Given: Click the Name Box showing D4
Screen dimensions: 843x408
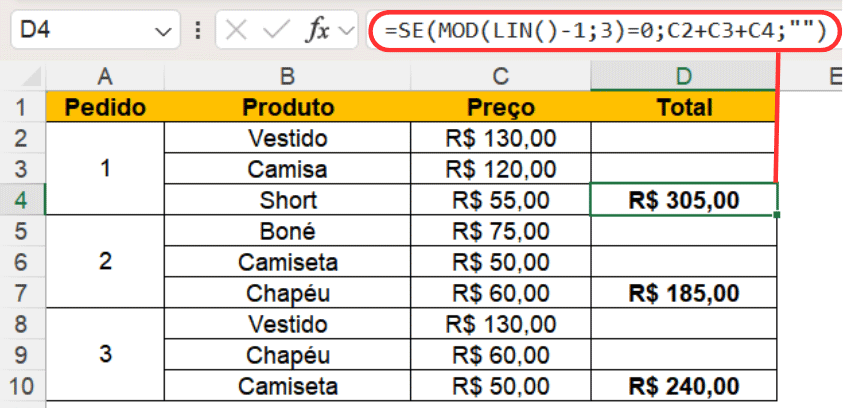Looking at the screenshot, I should click(x=80, y=31).
